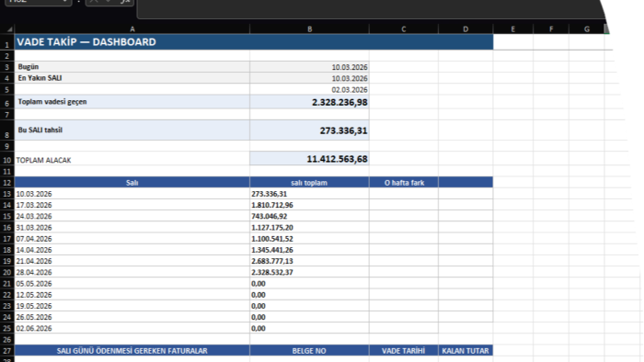
Task: Select the 31.03.2026 date cell
Action: (x=132, y=228)
